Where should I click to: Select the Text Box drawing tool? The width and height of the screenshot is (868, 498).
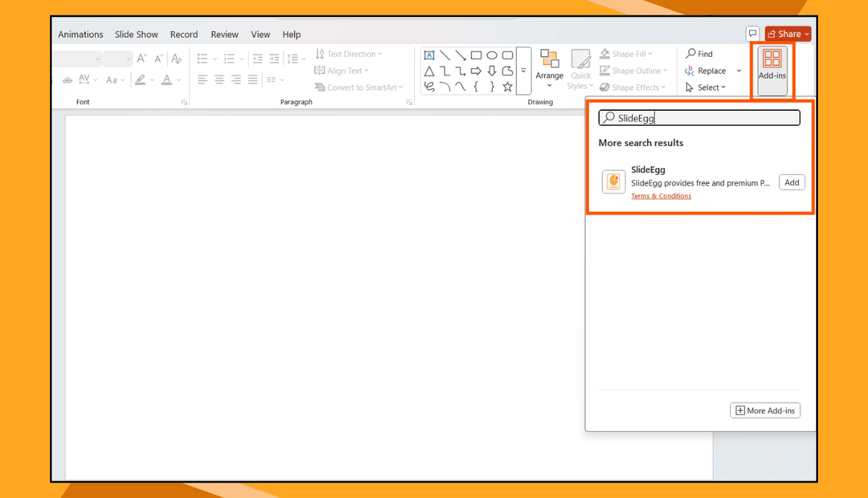429,55
